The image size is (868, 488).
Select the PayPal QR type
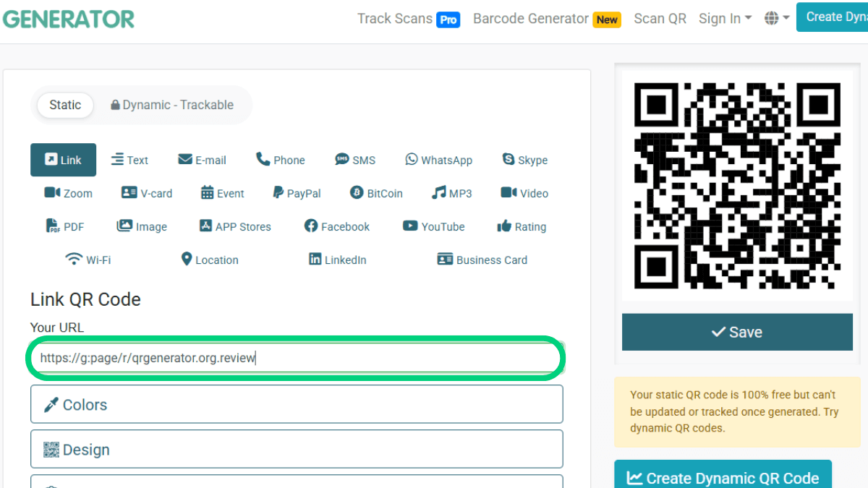coord(297,193)
